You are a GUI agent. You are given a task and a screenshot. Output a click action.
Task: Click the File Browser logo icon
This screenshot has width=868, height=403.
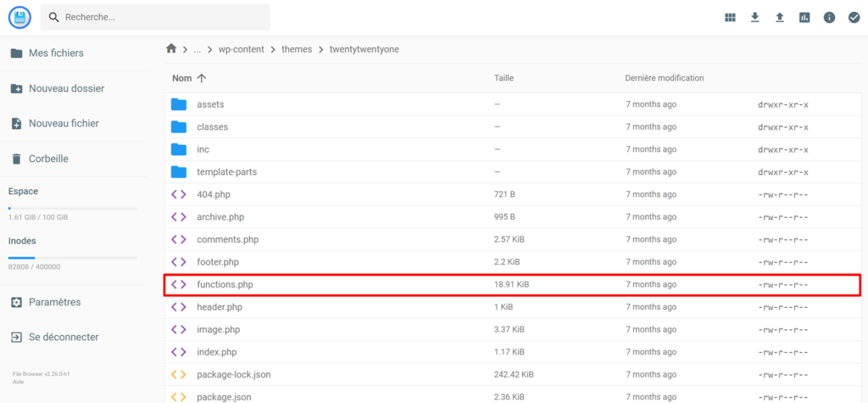pos(20,17)
